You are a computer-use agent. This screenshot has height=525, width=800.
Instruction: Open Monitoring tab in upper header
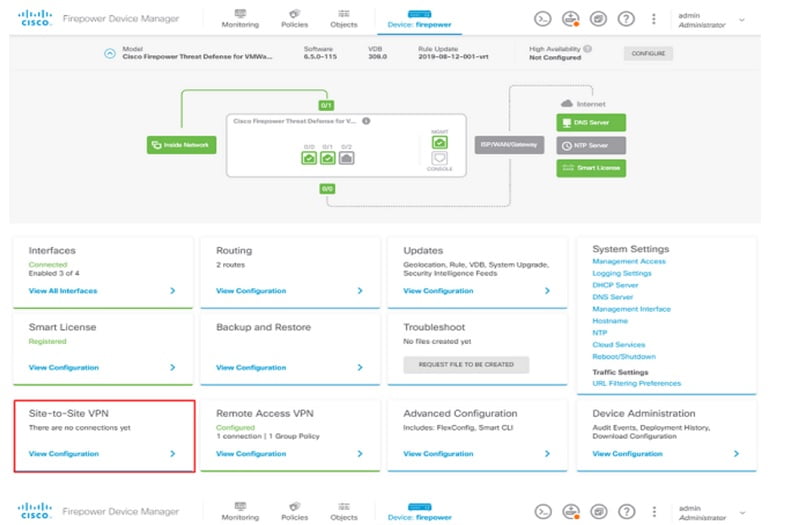[x=240, y=19]
